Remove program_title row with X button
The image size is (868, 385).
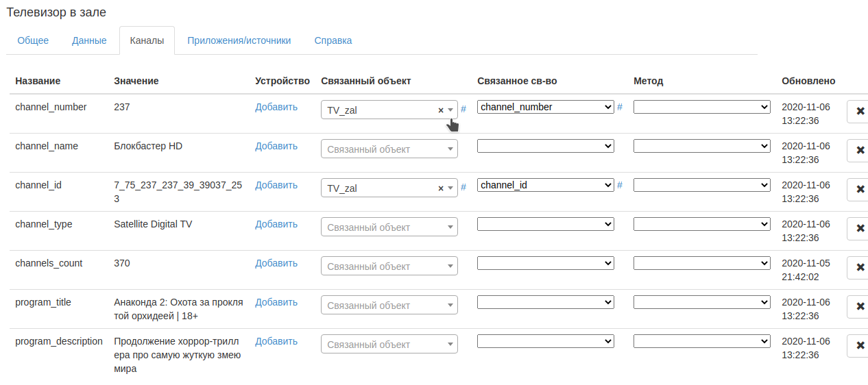click(860, 307)
